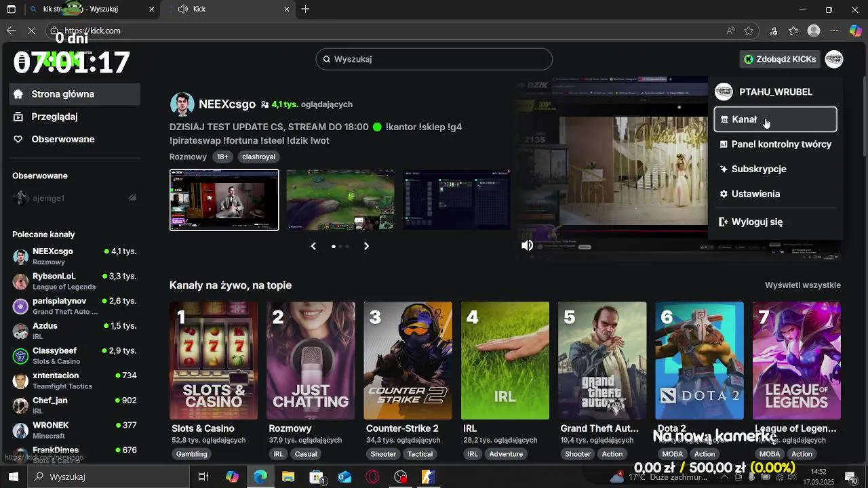Open Przeglądaj in the sidebar

click(75, 117)
